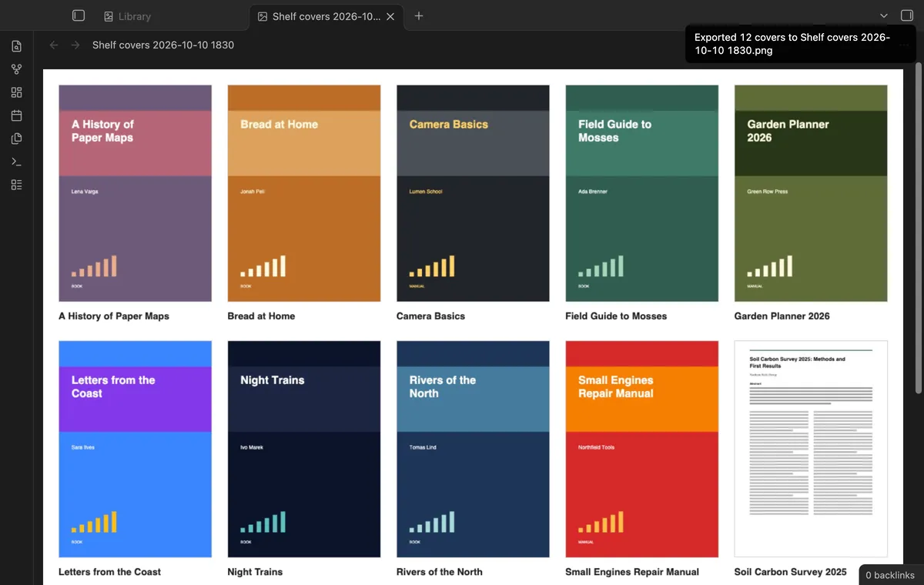Click bar chart icon on Camera Basics cover
This screenshot has height=585, width=924.
432,266
